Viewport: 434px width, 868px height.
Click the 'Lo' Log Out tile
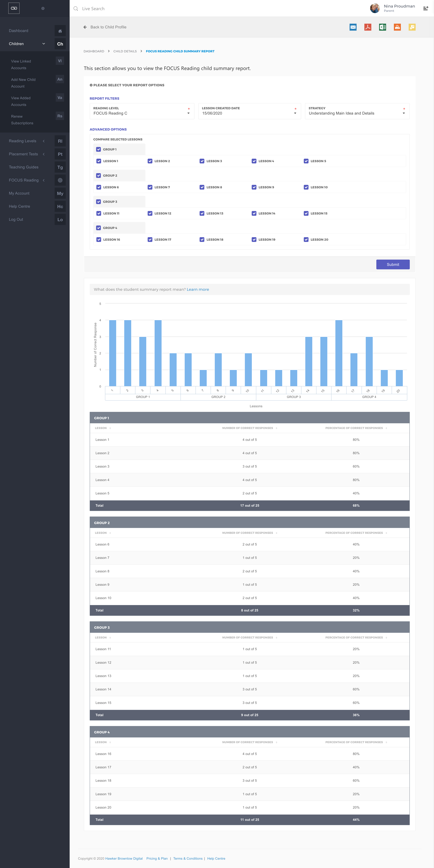click(x=60, y=220)
